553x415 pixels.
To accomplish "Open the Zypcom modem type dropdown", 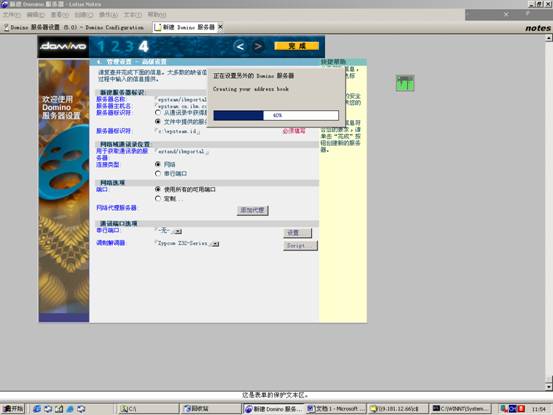I will 215,244.
